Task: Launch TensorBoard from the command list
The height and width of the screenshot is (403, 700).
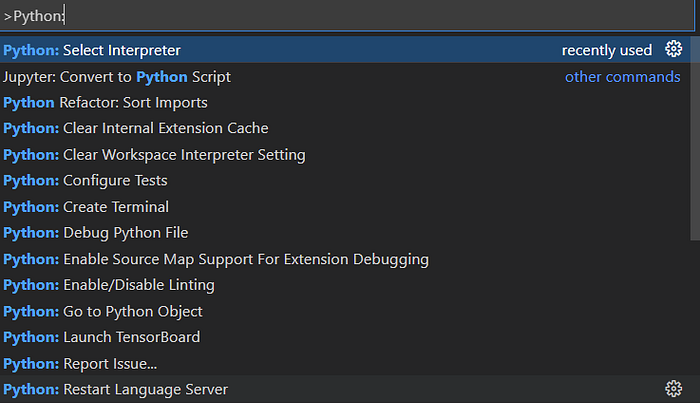Action: (102, 336)
